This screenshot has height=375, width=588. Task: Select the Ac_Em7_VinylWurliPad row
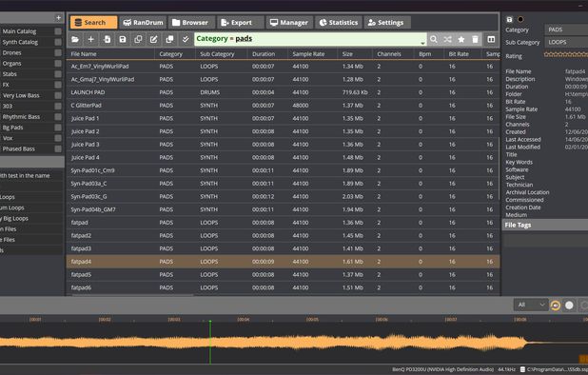(x=284, y=67)
